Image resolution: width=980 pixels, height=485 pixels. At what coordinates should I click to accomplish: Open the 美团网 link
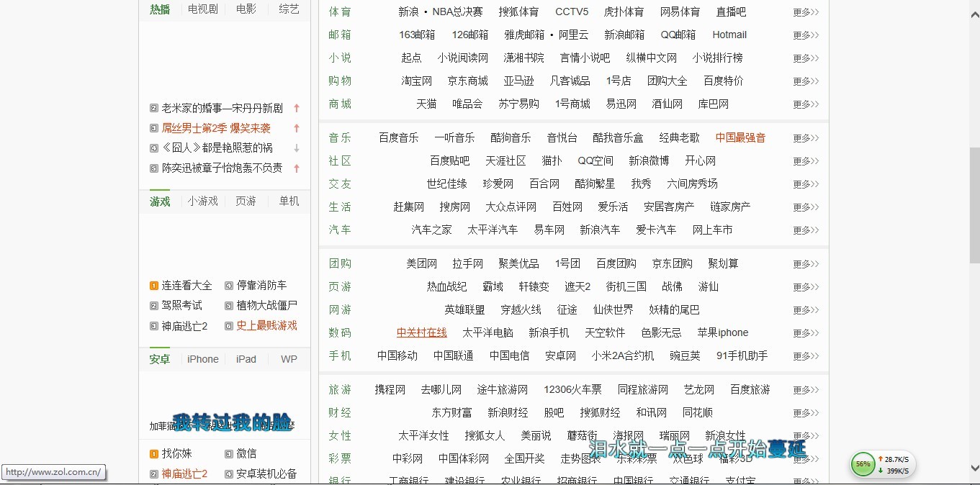pos(422,263)
